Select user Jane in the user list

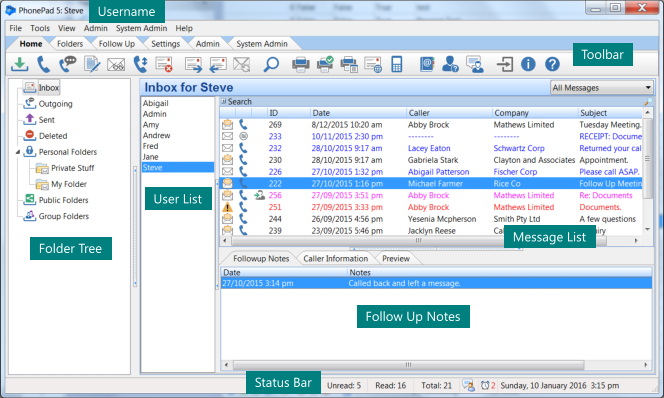(150, 157)
